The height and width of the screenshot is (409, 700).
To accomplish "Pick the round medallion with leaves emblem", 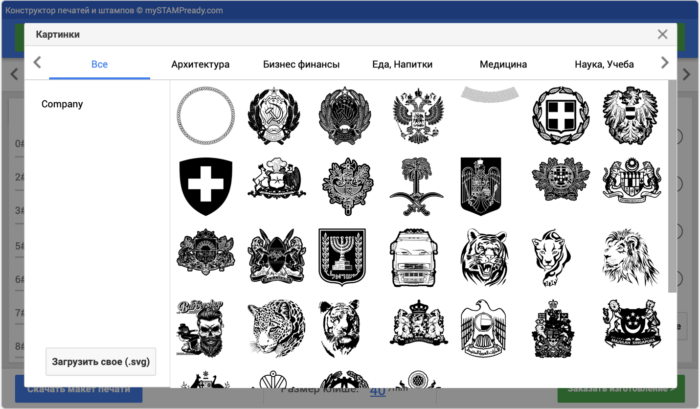I will pos(561,179).
